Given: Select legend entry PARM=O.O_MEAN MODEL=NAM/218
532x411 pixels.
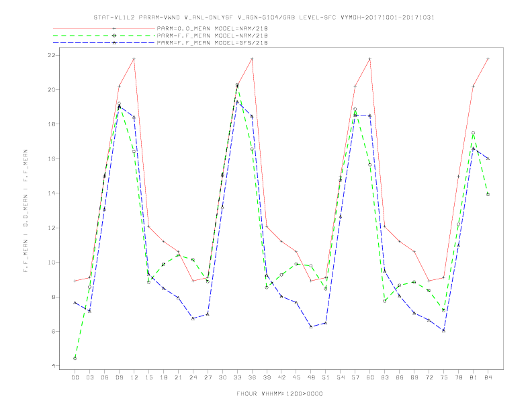Looking at the screenshot, I should pos(212,28).
